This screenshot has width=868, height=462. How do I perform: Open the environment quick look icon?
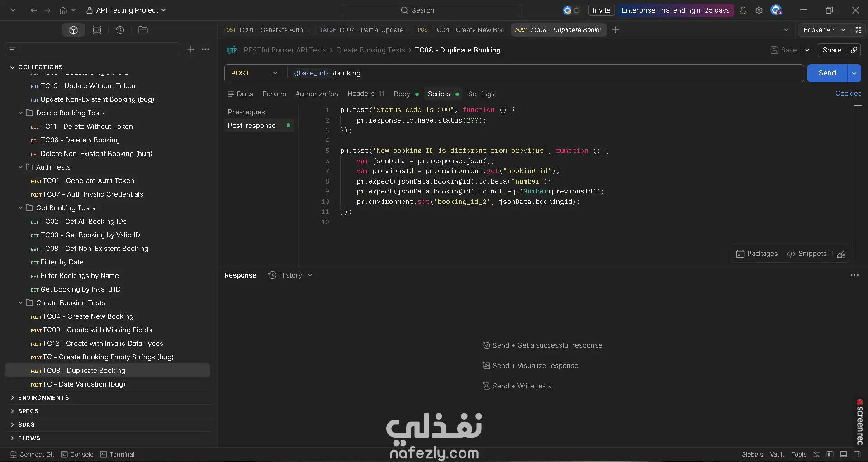coord(858,30)
